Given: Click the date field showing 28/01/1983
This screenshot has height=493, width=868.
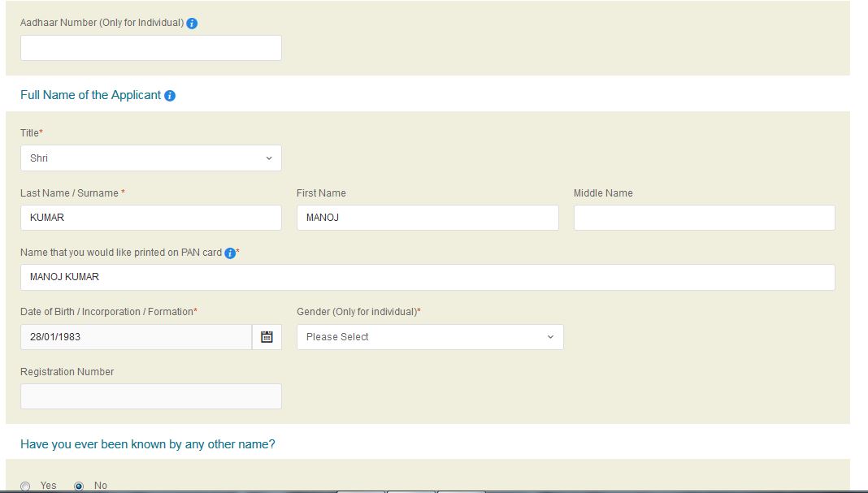Looking at the screenshot, I should (x=136, y=337).
